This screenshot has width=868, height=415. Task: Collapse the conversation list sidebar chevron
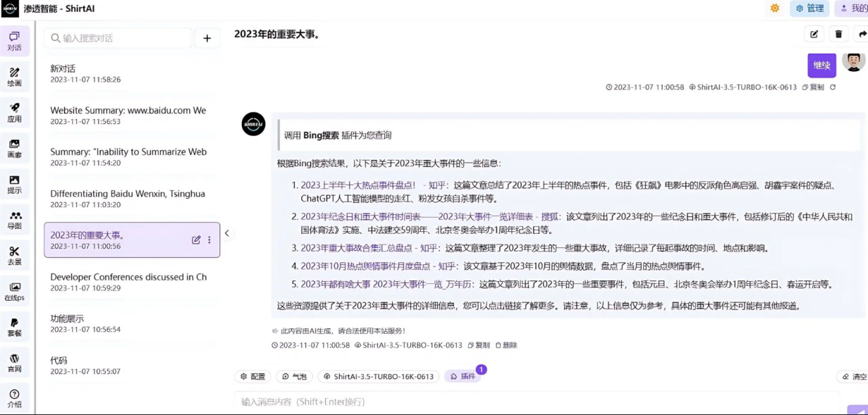click(x=226, y=233)
